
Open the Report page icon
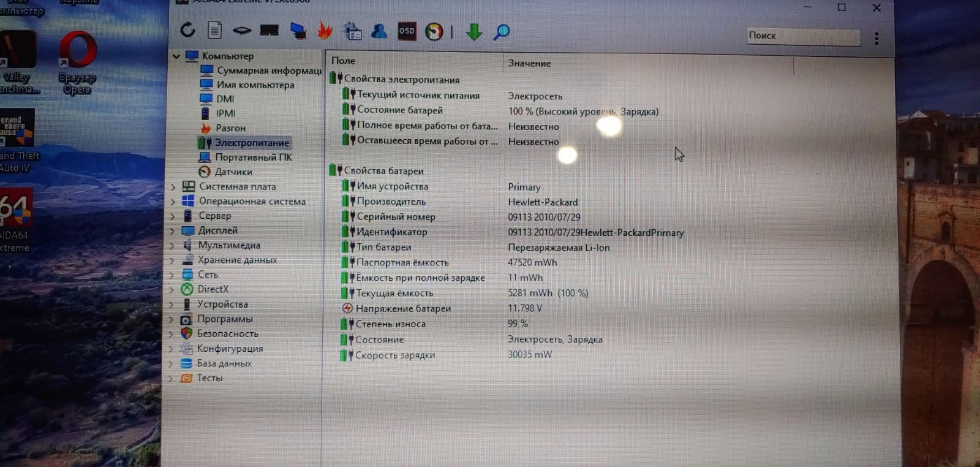[214, 30]
